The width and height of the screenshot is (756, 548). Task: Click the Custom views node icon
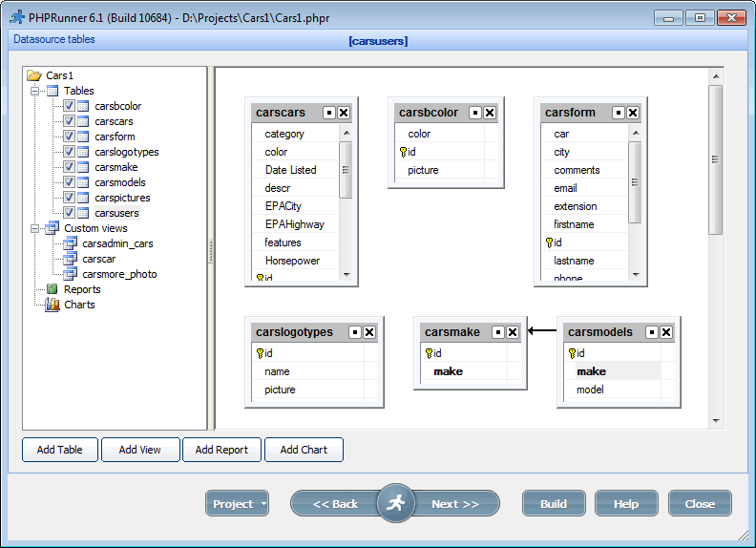52,228
